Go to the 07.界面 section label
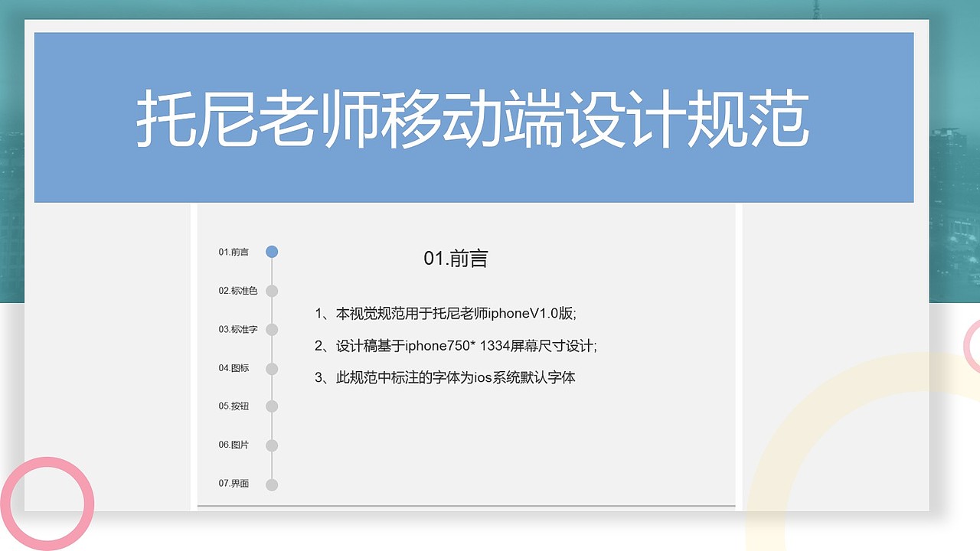The width and height of the screenshot is (980, 551). click(x=234, y=484)
